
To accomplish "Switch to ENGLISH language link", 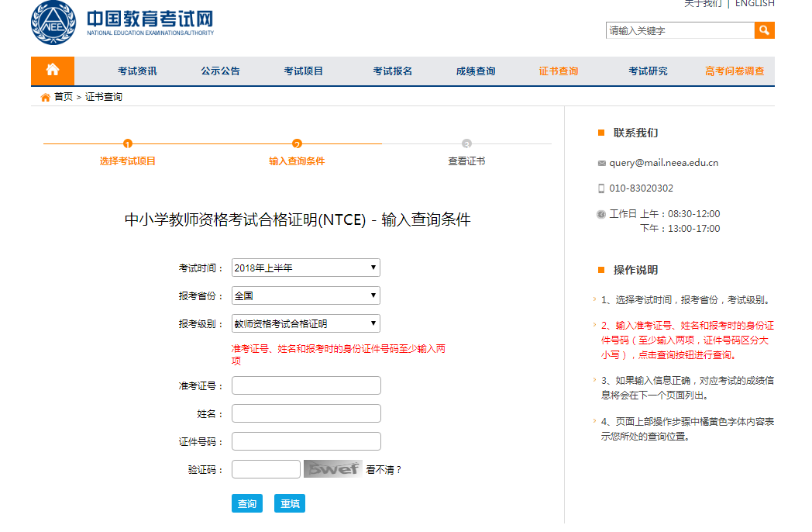I will point(754,4).
